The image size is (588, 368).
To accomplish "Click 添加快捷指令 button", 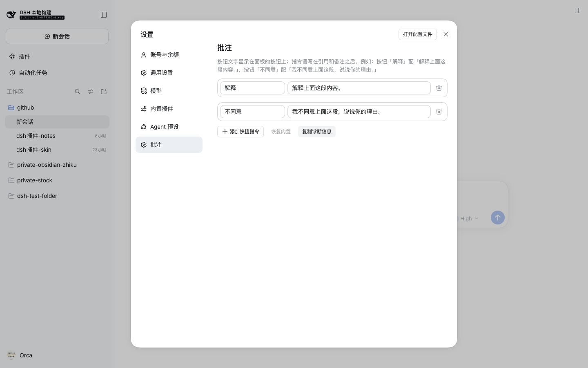I will 241,132.
